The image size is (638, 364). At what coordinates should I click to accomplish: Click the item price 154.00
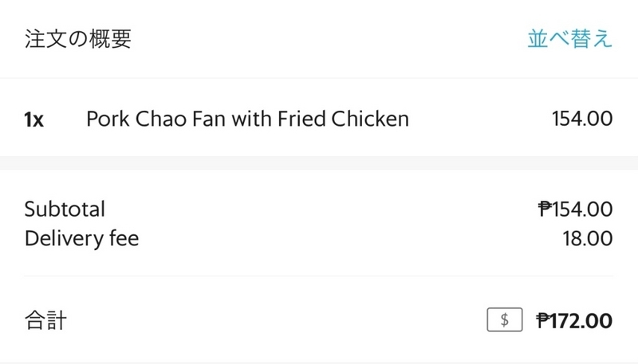(582, 119)
